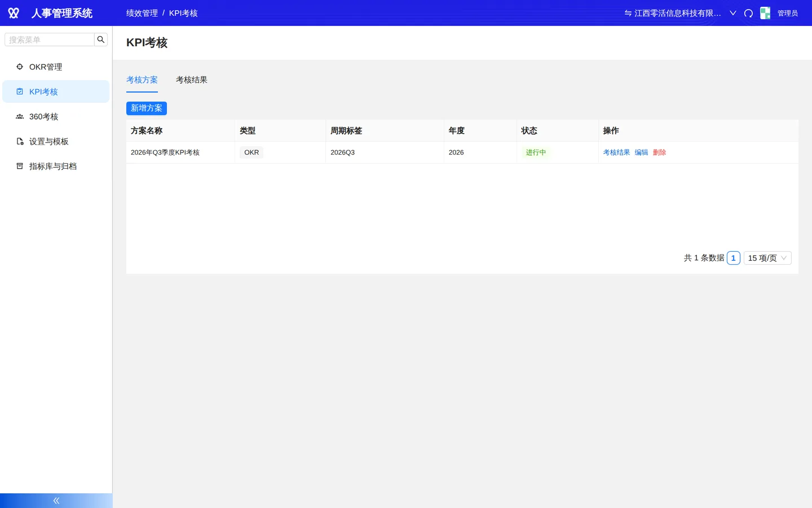Click the 搜索菜单 input field
Viewport: 812px width, 508px height.
(x=50, y=40)
